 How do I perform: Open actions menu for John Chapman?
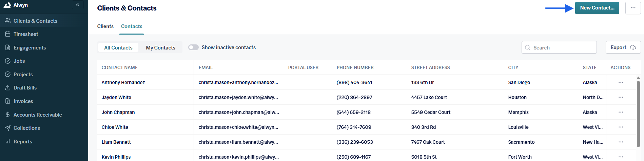point(621,112)
